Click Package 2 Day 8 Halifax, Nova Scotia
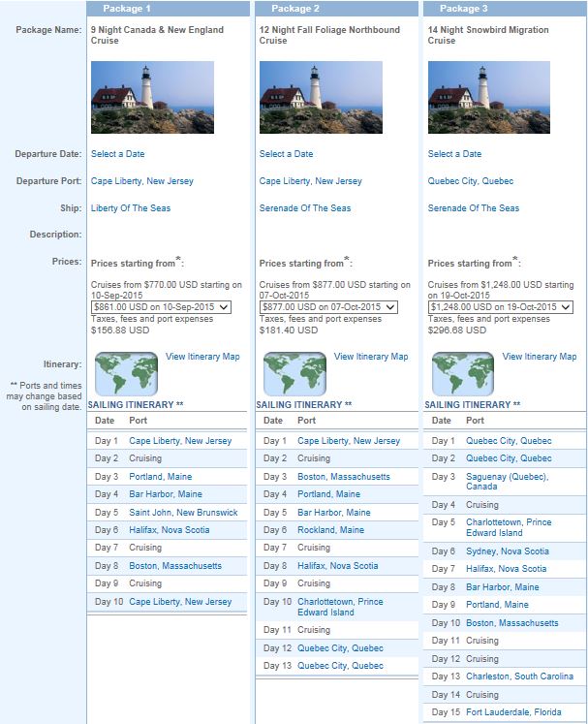Image resolution: width=588 pixels, height=724 pixels. [338, 566]
